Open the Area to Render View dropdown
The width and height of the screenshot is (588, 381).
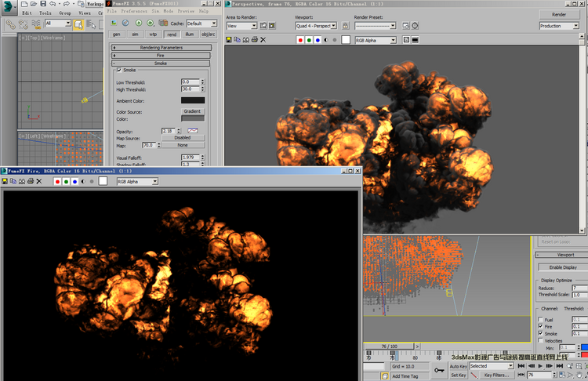pos(241,26)
